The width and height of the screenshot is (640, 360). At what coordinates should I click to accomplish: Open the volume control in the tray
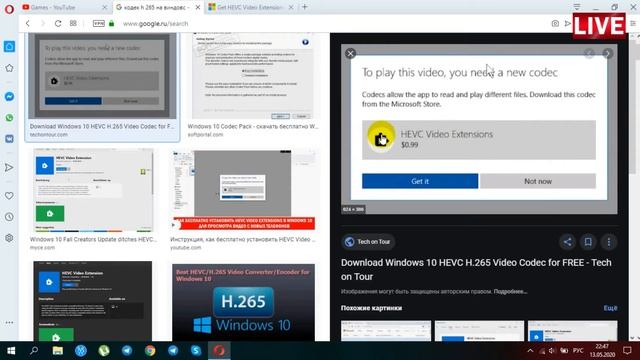point(552,351)
